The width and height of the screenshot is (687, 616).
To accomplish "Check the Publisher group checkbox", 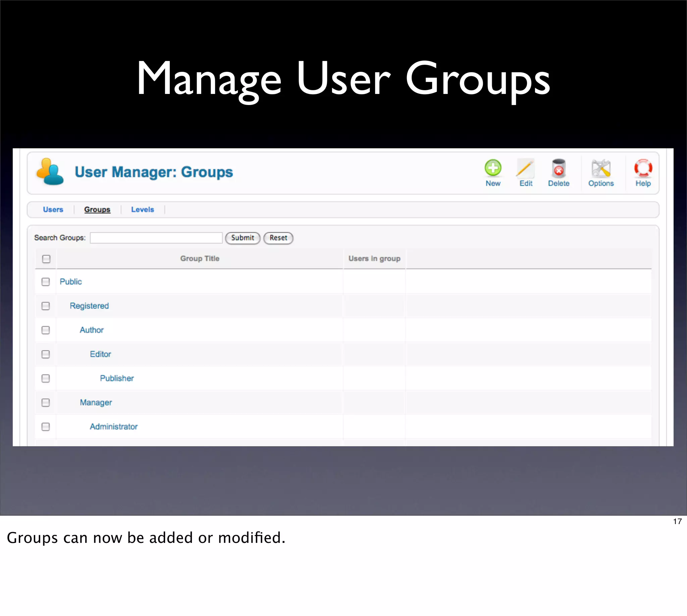I will point(46,378).
